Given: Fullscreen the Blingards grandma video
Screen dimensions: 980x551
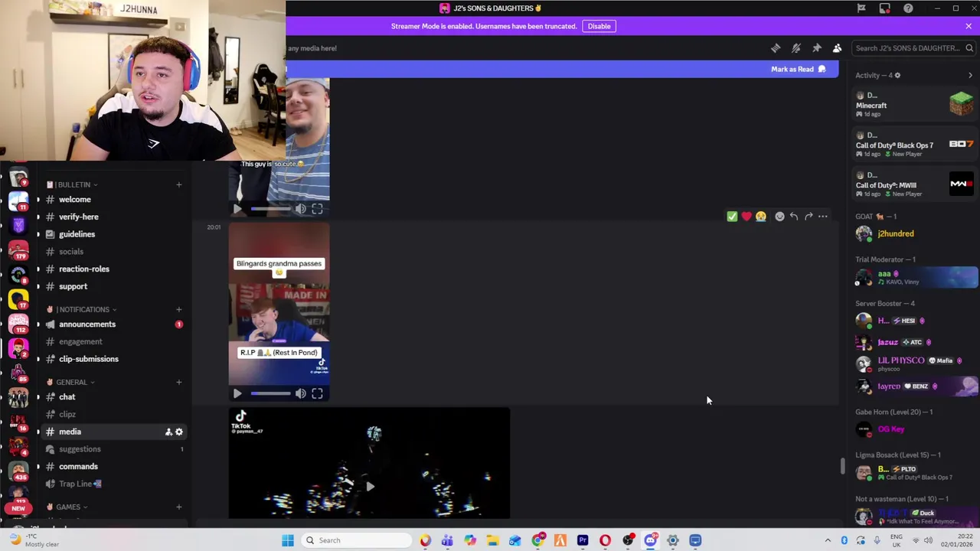Looking at the screenshot, I should (x=317, y=393).
